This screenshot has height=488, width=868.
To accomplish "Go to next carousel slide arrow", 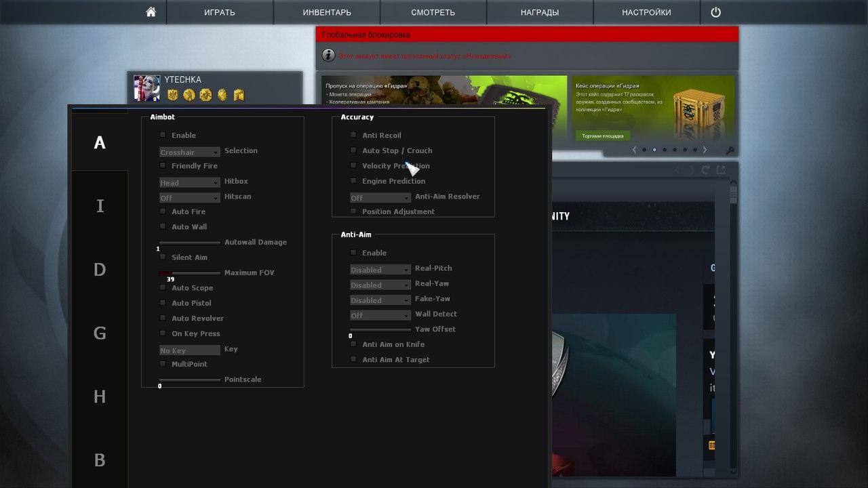I will coord(705,150).
